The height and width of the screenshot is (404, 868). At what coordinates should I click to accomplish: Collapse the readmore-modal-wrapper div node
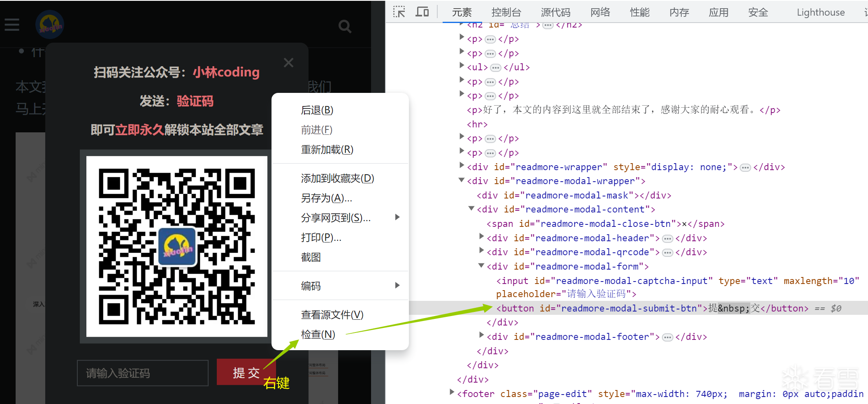coord(462,180)
